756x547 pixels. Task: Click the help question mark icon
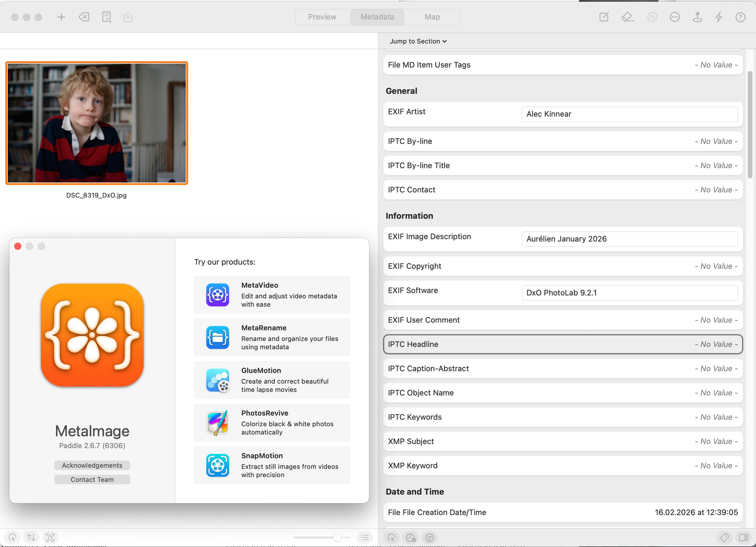[740, 17]
